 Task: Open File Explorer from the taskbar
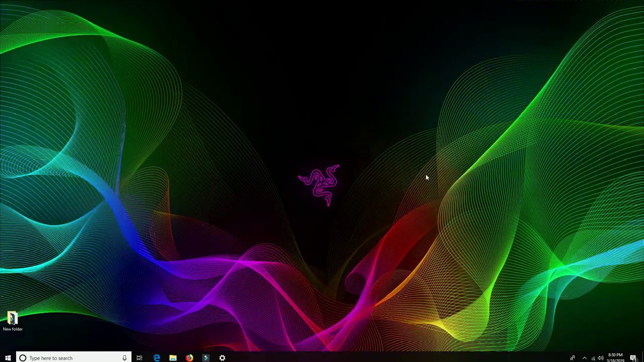tap(173, 358)
